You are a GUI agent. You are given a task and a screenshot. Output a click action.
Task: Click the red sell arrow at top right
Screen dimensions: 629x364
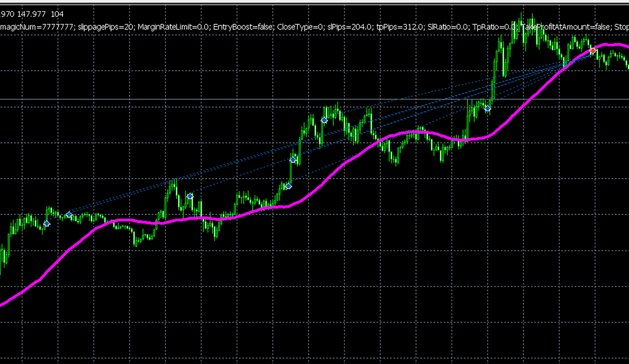click(x=592, y=51)
